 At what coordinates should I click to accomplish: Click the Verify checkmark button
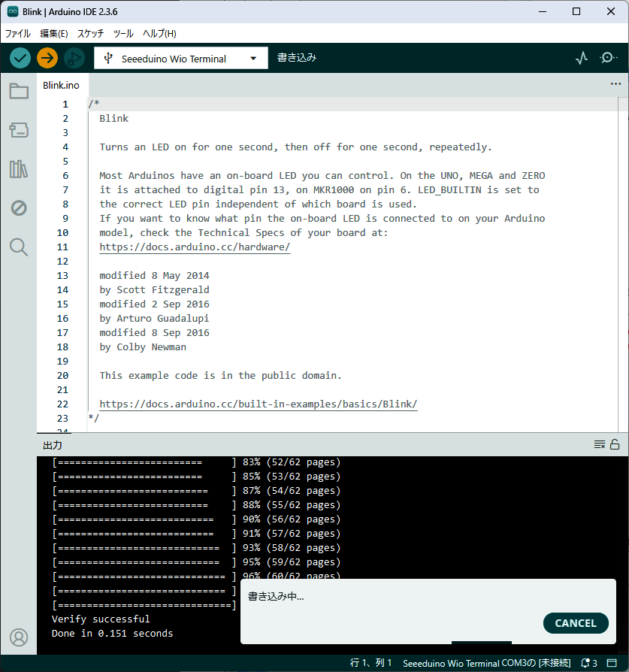pyautogui.click(x=20, y=58)
